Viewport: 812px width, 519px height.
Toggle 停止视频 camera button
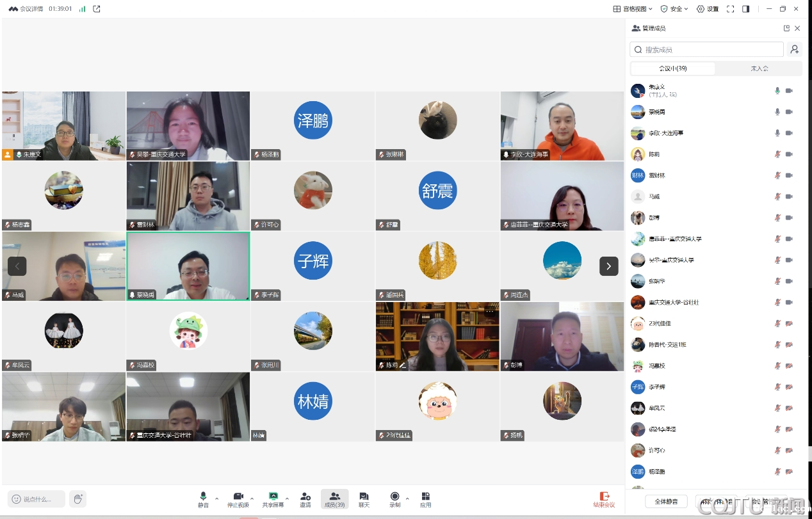point(238,499)
